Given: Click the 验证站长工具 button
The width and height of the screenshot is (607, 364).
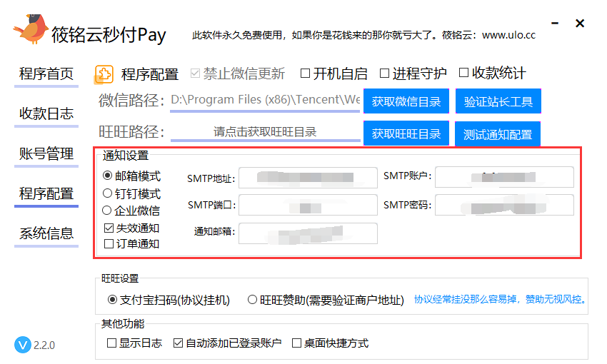Looking at the screenshot, I should [498, 101].
